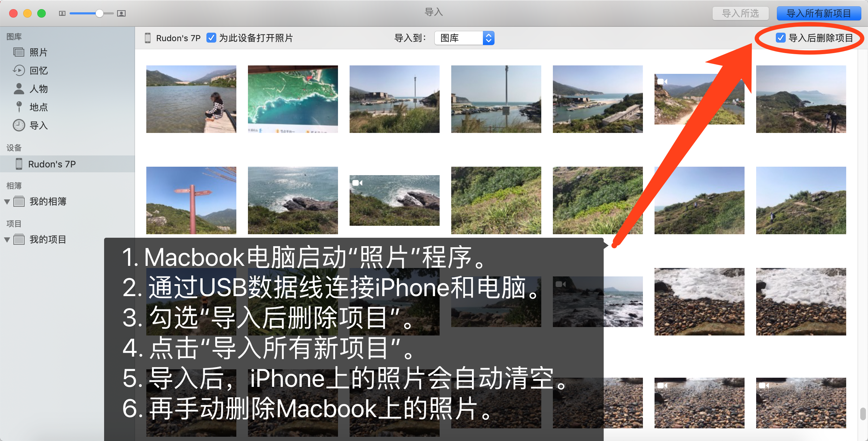Select the green coastal map photo thumbnail
The height and width of the screenshot is (441, 868).
coord(293,99)
